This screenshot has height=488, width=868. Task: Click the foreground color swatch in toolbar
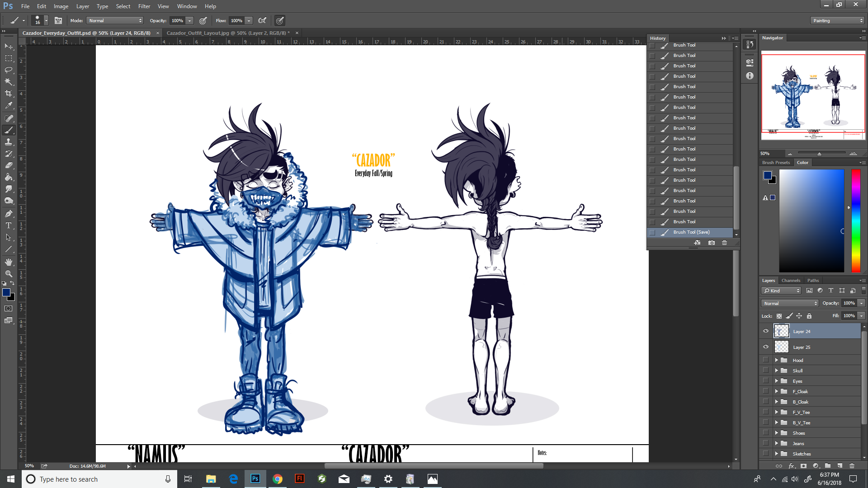6,292
